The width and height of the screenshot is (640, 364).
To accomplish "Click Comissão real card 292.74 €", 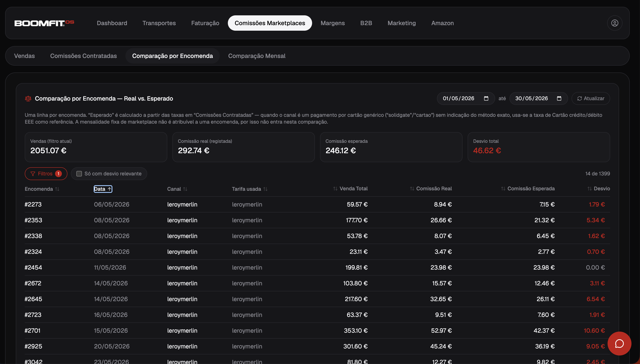I will (243, 147).
